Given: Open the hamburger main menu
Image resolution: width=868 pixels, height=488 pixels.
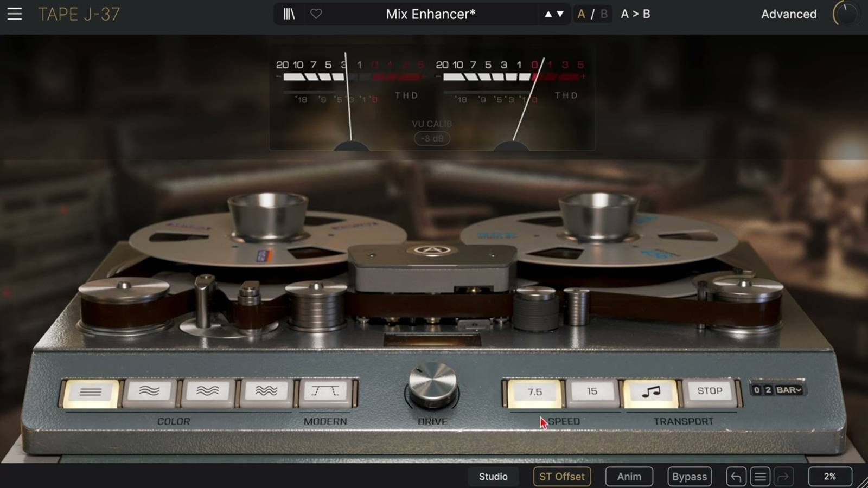Looking at the screenshot, I should tap(15, 14).
